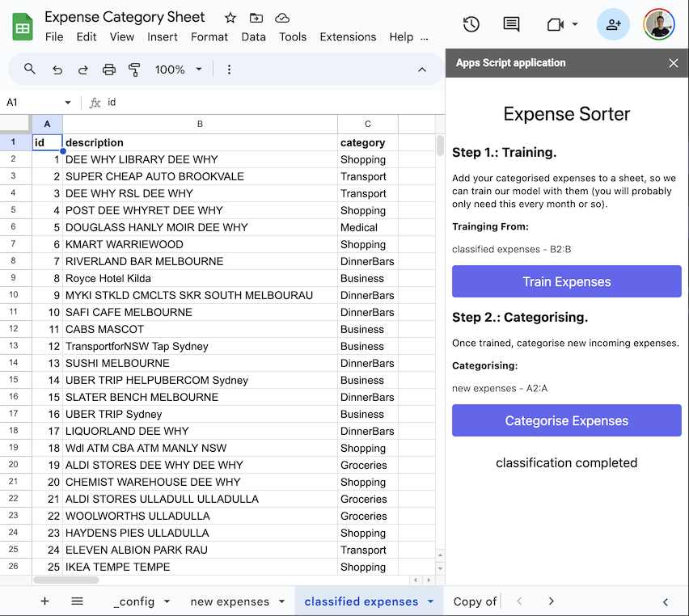The width and height of the screenshot is (689, 616).
Task: Select the Medical category cell
Action: point(368,227)
